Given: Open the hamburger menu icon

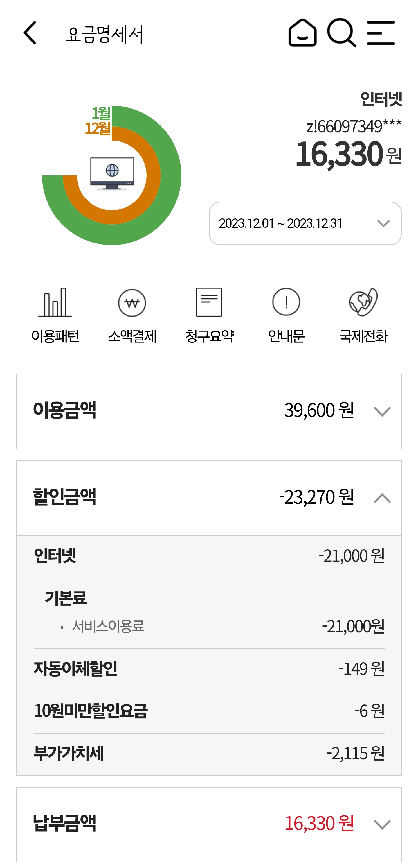Looking at the screenshot, I should (381, 33).
